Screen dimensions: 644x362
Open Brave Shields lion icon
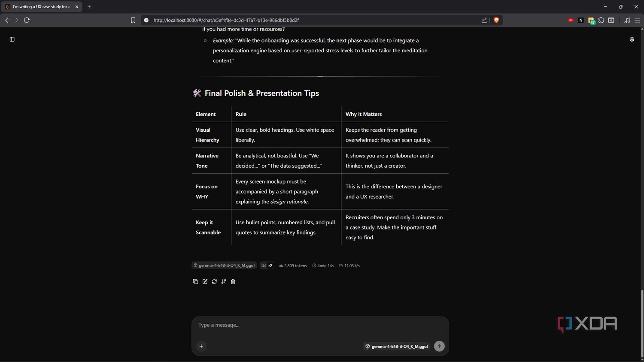496,20
